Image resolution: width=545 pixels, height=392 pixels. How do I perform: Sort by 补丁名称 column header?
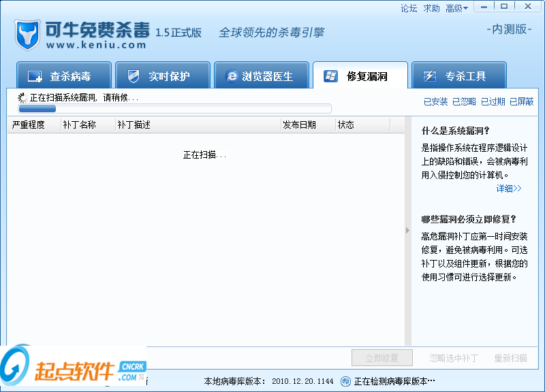[88, 125]
